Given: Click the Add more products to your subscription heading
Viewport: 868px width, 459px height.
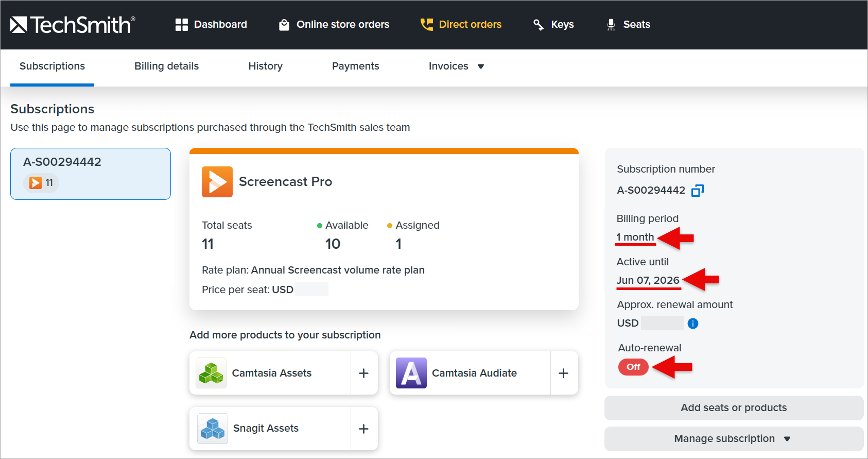Looking at the screenshot, I should click(x=285, y=335).
